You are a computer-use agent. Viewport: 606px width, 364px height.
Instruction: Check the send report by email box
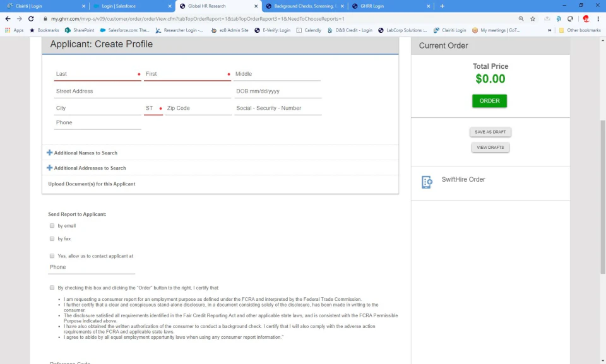pos(52,226)
